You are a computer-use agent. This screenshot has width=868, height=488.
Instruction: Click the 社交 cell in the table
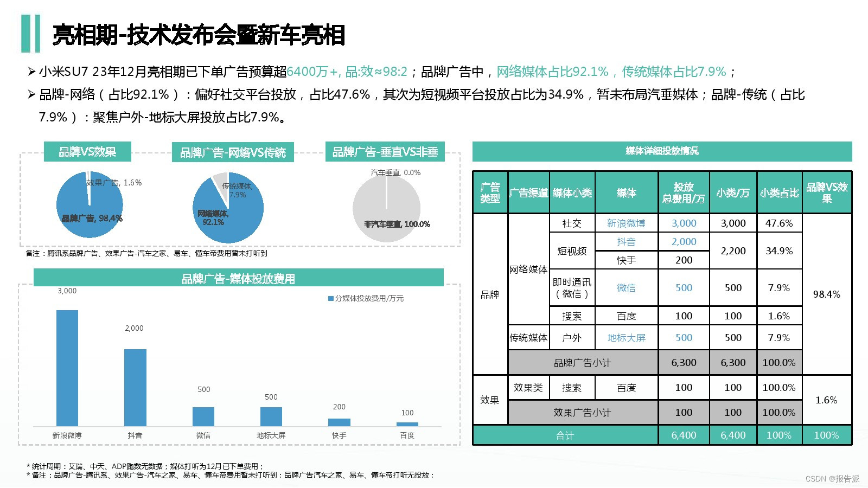(x=572, y=223)
